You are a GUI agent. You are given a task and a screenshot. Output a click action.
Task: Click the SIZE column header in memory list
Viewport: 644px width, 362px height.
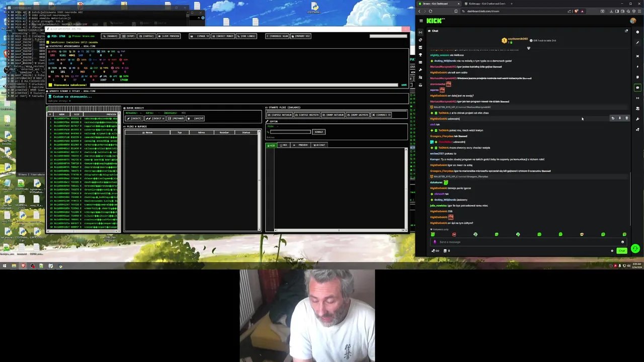[x=76, y=115]
